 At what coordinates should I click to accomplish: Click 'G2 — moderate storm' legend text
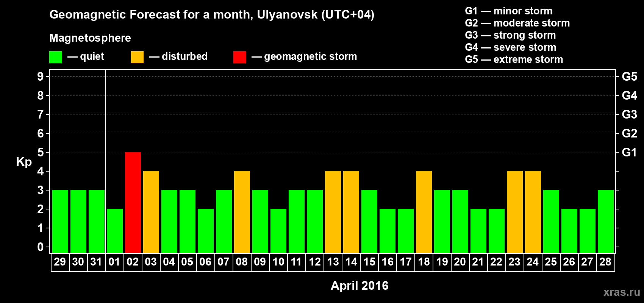tap(517, 23)
